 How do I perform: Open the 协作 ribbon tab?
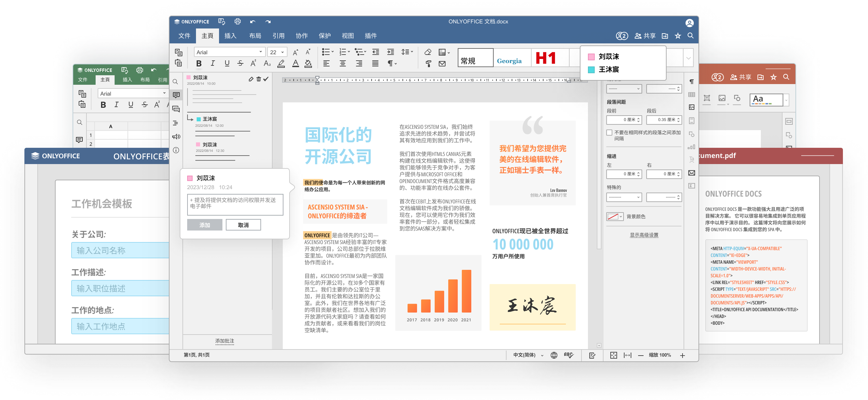pyautogui.click(x=301, y=36)
